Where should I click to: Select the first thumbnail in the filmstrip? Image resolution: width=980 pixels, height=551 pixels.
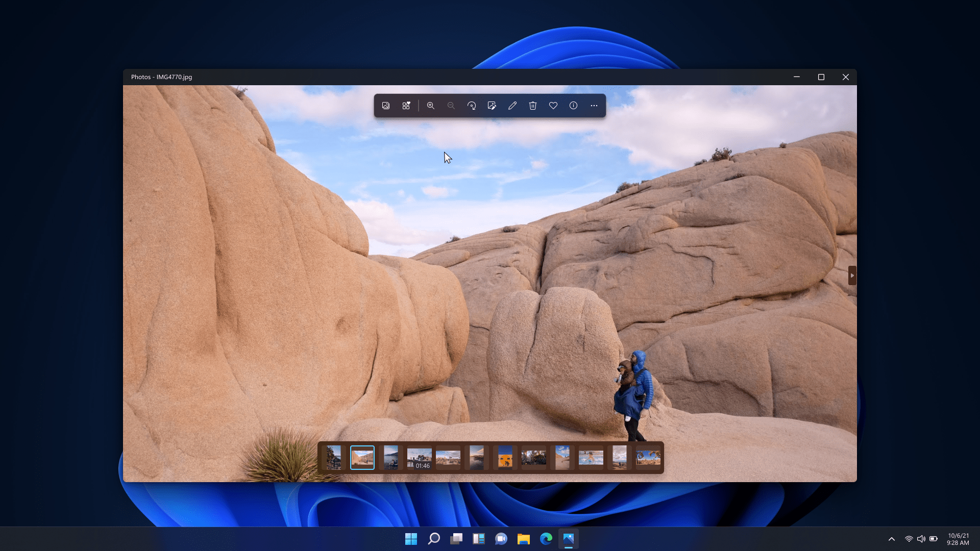[334, 458]
